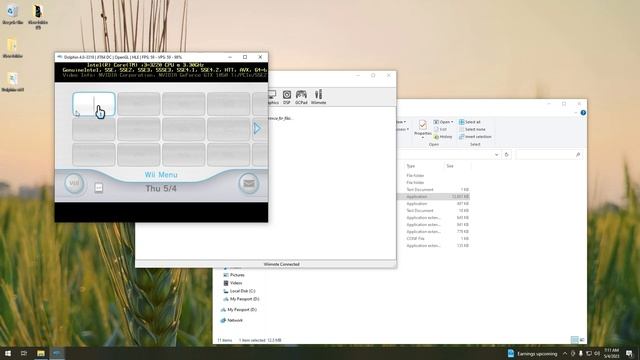Select the CONF File row
This screenshot has height=360, width=640.
click(x=433, y=238)
